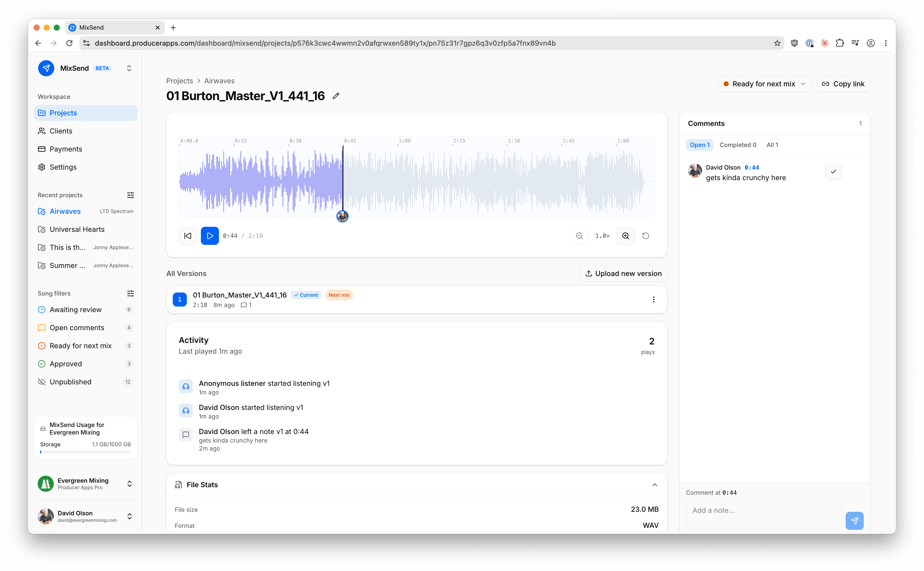View the site information icon
This screenshot has height=571, width=924.
(87, 43)
